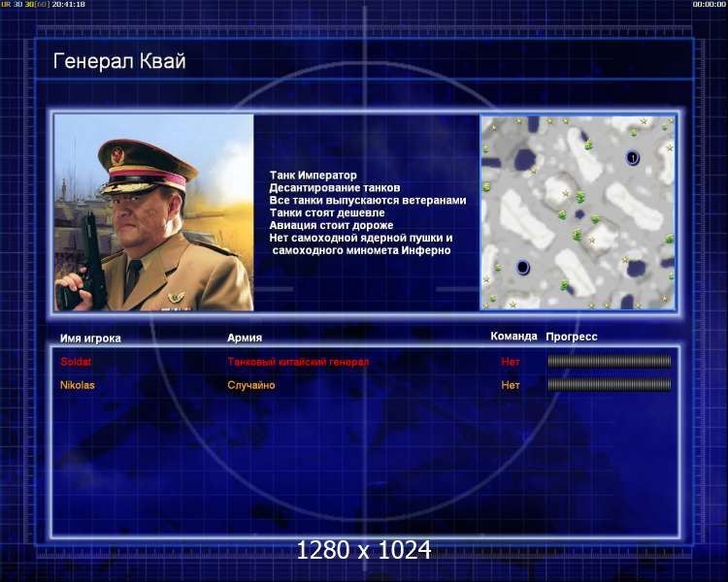Click Soldat's team value 'Нет'

click(x=511, y=362)
